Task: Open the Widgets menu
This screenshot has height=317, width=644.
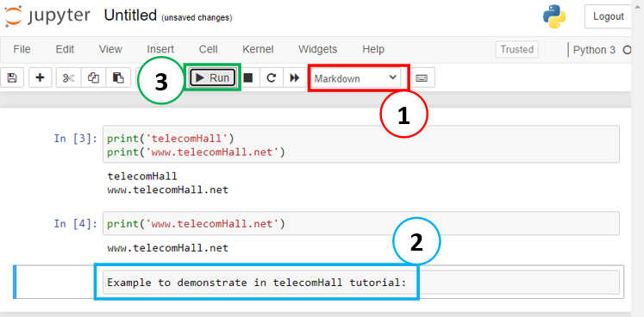Action: coord(318,49)
